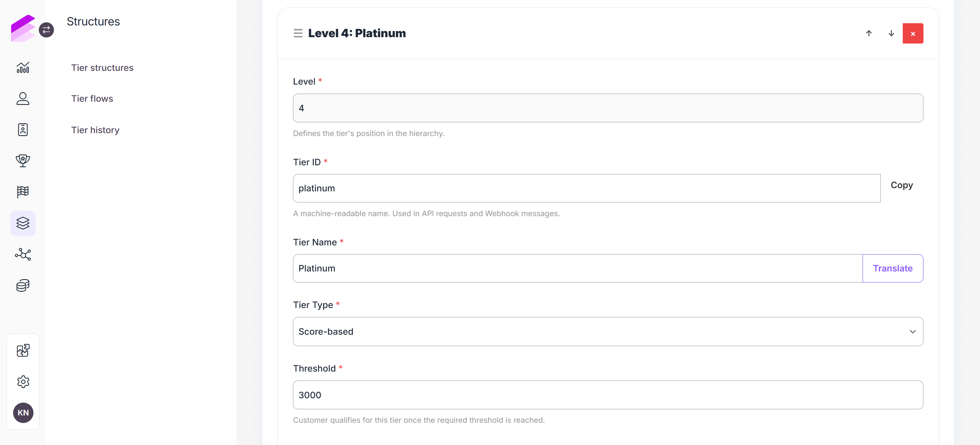Open the analytics chart sidebar icon
Viewport: 980px width, 445px height.
[x=23, y=68]
